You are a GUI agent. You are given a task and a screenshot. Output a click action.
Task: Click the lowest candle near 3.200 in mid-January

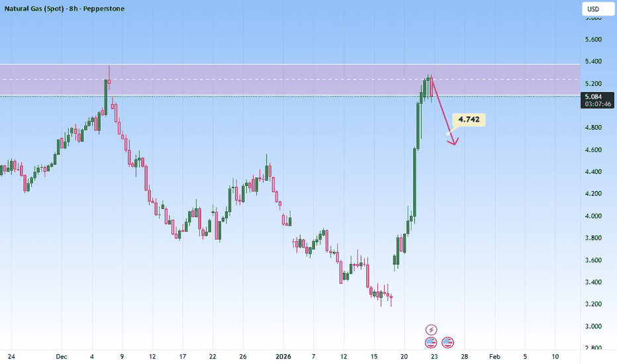click(x=391, y=300)
